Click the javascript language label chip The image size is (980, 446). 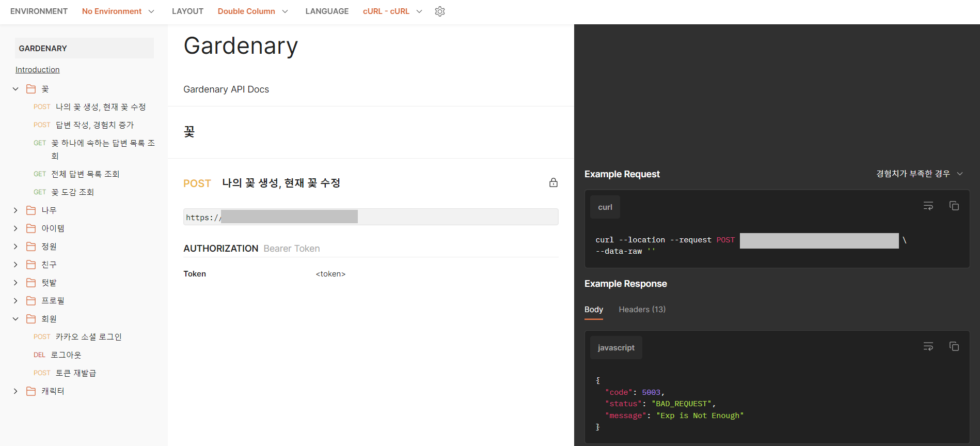pyautogui.click(x=616, y=348)
